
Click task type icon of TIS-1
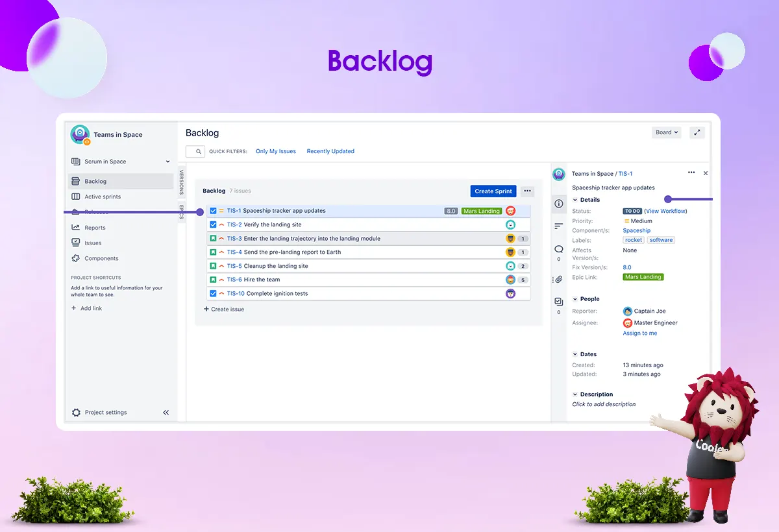pos(213,211)
